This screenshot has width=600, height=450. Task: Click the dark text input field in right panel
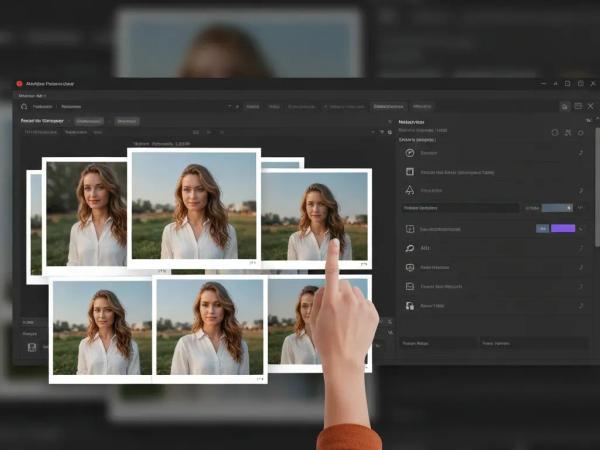click(460, 208)
